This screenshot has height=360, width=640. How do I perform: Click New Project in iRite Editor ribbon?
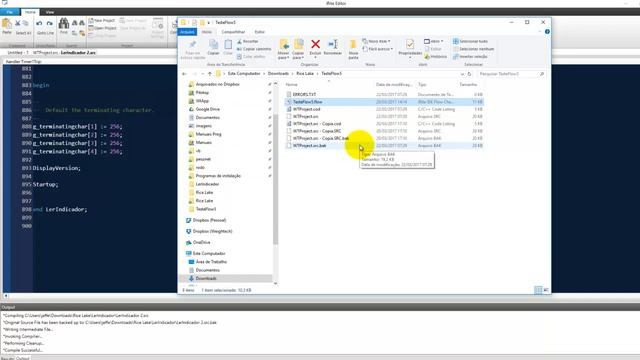(x=102, y=20)
